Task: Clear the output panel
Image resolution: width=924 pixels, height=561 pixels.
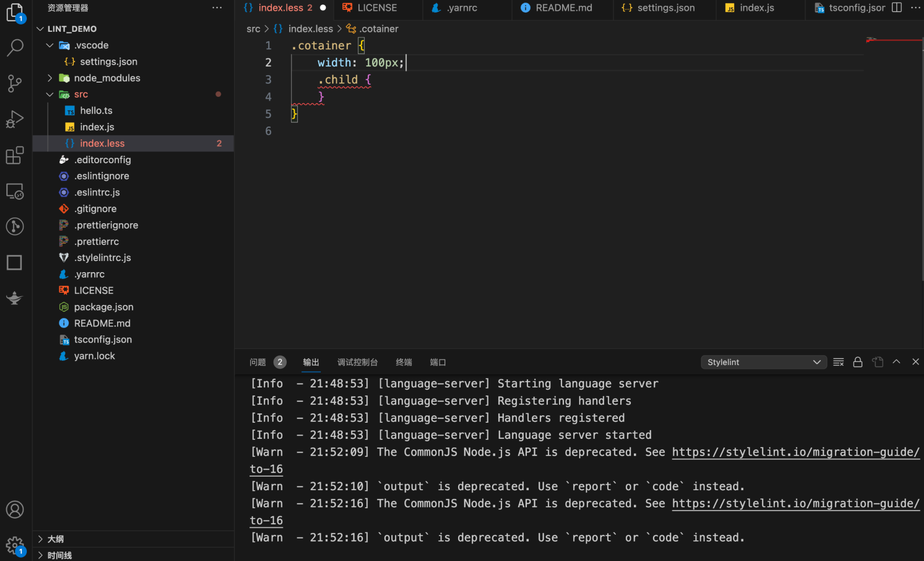Action: (839, 362)
